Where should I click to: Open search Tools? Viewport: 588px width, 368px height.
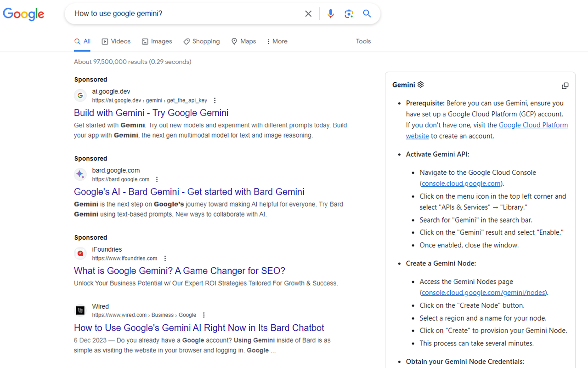point(363,41)
